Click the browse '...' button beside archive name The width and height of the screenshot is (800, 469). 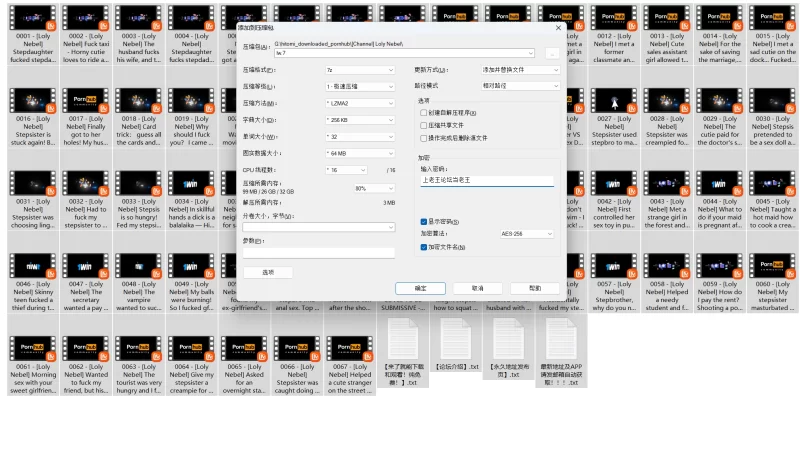point(552,53)
